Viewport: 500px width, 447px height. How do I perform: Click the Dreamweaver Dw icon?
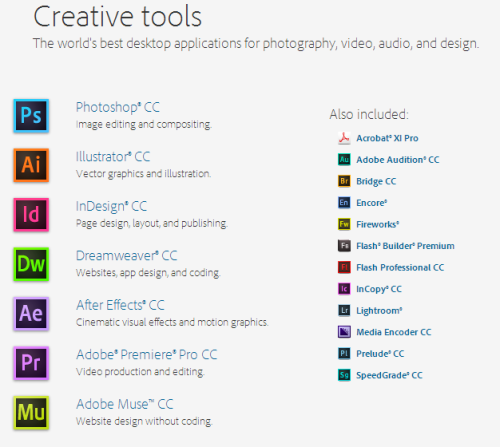coord(31,264)
